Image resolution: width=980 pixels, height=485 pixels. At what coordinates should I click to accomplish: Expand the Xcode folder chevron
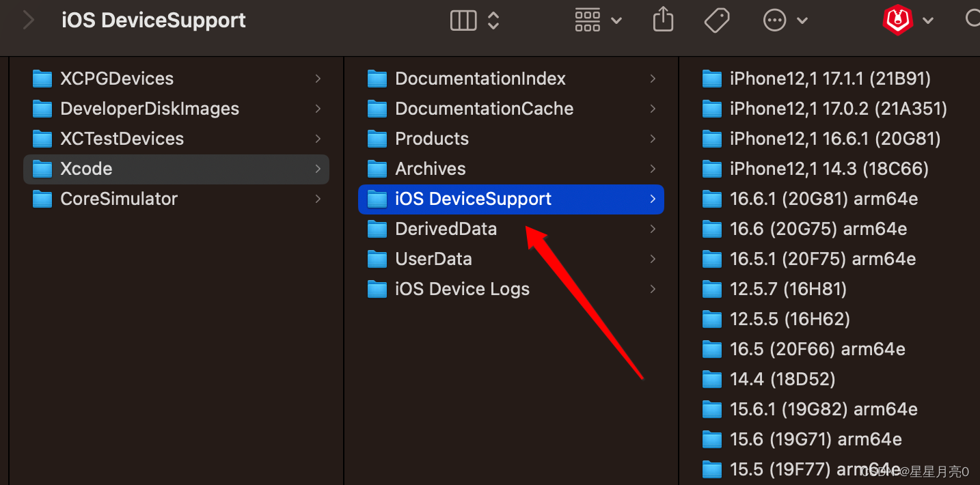click(317, 169)
